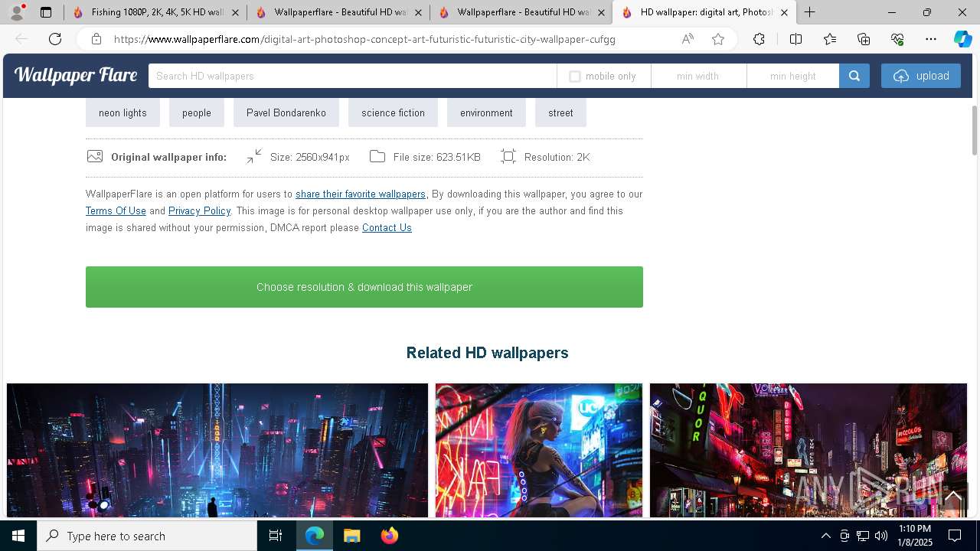Viewport: 980px width, 551px height.
Task: Click the back-to-top arrow icon
Action: click(x=953, y=497)
